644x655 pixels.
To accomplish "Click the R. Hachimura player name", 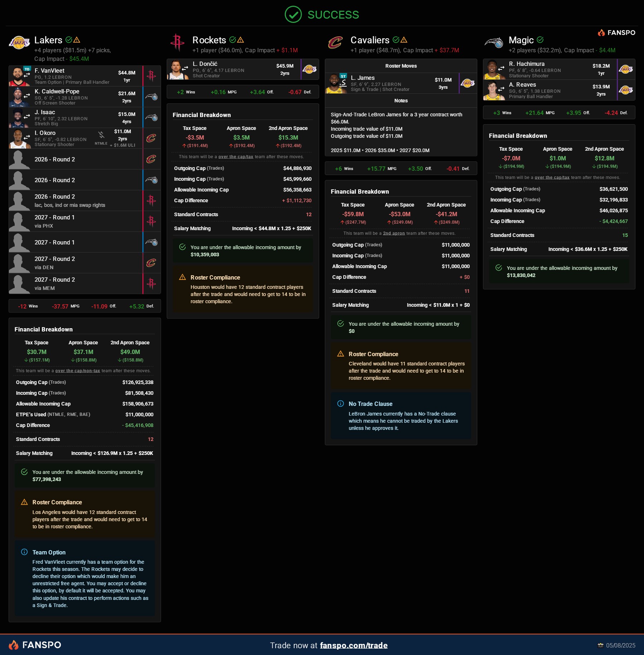I will tap(527, 64).
